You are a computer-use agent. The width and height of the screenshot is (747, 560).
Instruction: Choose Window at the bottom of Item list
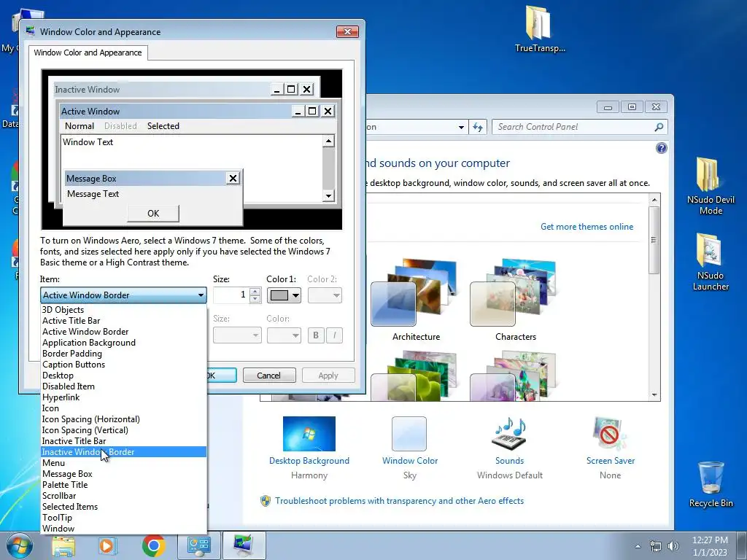pos(123,529)
